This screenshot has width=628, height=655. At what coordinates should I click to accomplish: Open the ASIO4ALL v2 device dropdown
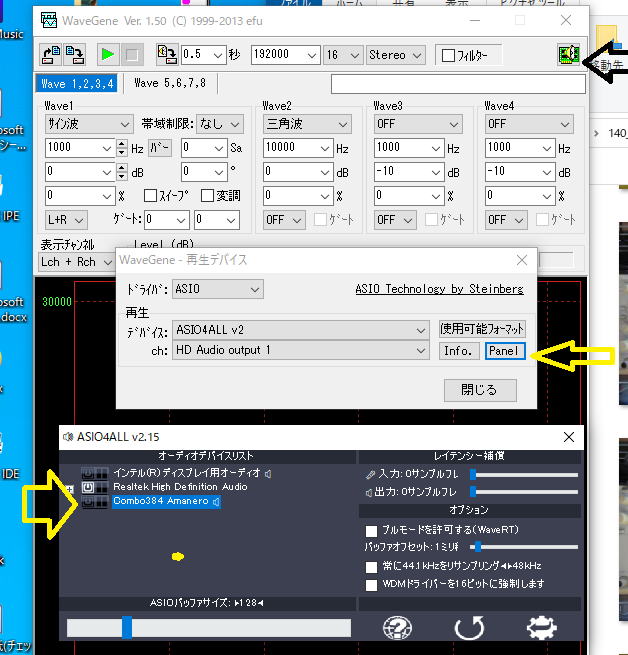[x=301, y=330]
